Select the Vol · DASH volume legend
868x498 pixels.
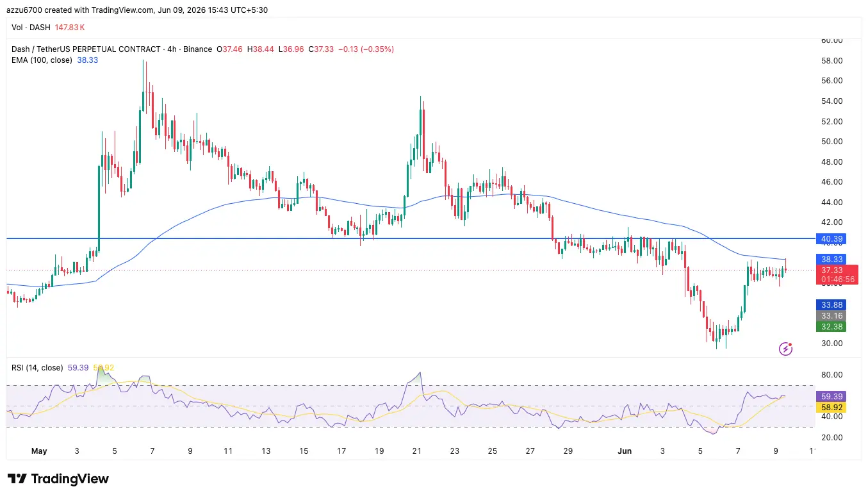(32, 28)
